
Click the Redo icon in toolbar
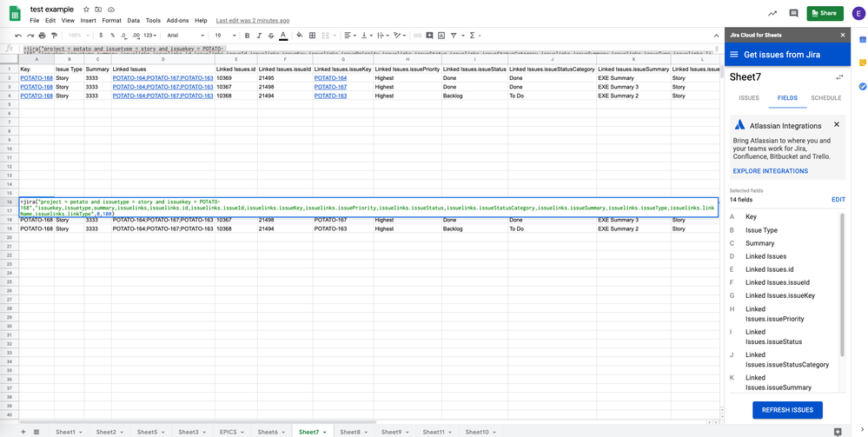(30, 36)
